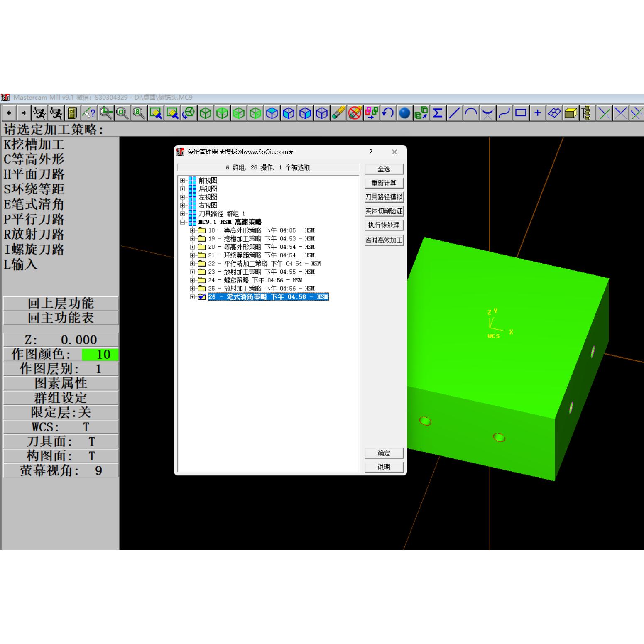Click the 全选 button
The image size is (644, 644).
pos(384,169)
